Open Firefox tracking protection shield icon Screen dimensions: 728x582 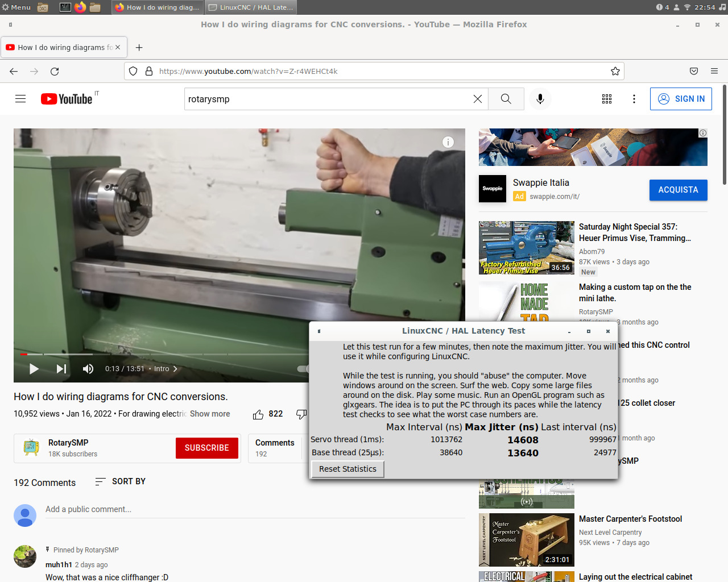pyautogui.click(x=133, y=71)
